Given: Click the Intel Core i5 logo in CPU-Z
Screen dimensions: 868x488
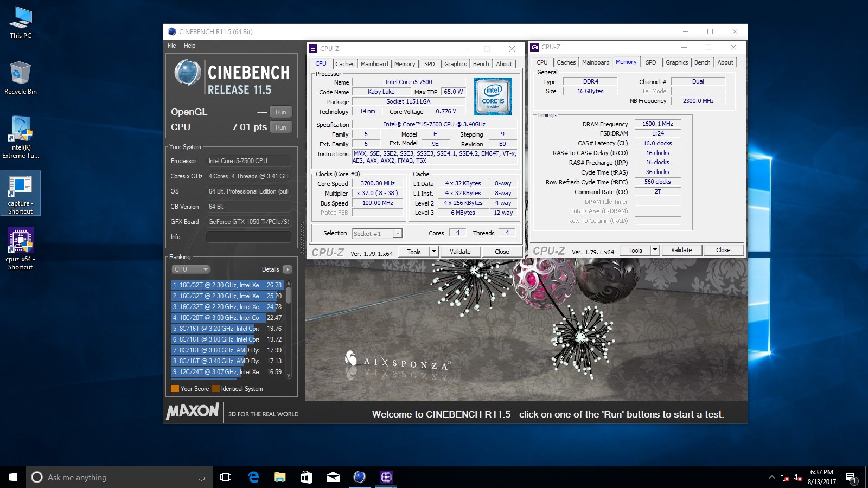Looking at the screenshot, I should (493, 97).
